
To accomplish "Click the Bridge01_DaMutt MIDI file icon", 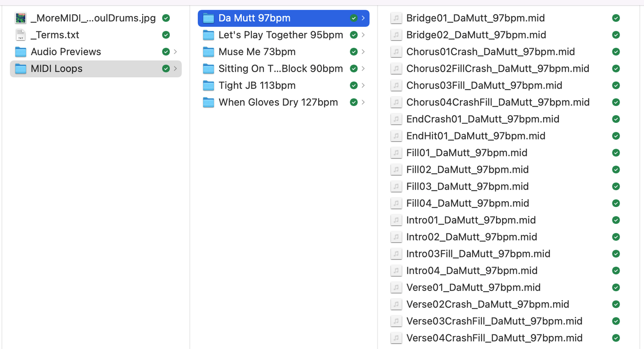I will (x=396, y=18).
